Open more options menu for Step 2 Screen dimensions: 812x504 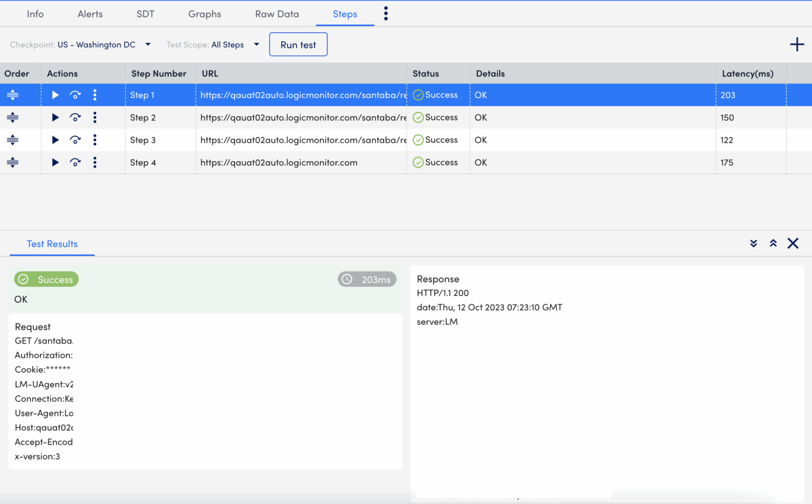point(95,117)
